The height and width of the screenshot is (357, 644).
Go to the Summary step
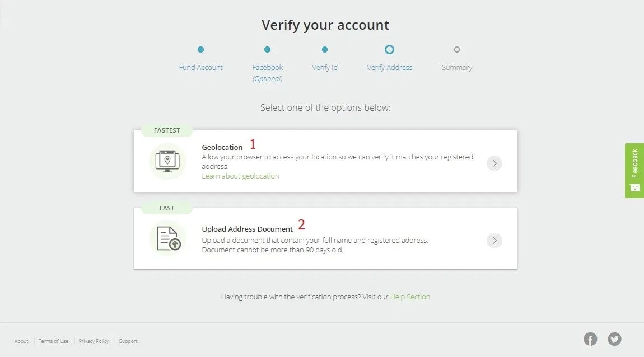coord(457,67)
